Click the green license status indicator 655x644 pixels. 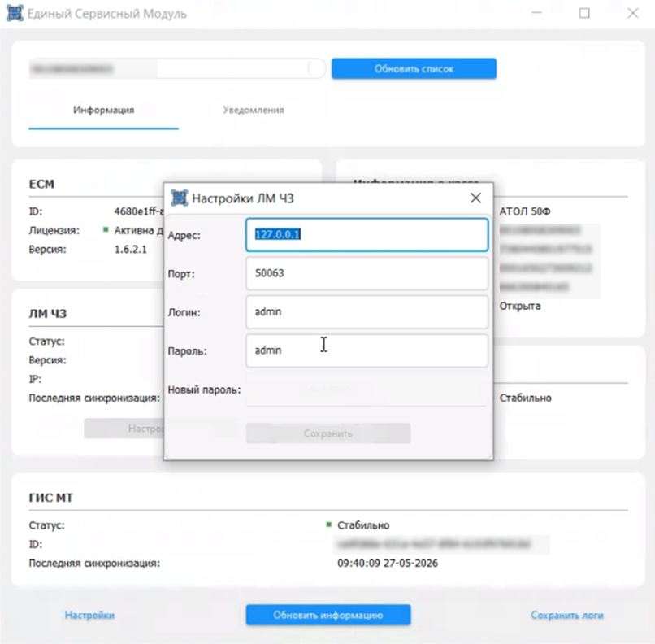(106, 229)
